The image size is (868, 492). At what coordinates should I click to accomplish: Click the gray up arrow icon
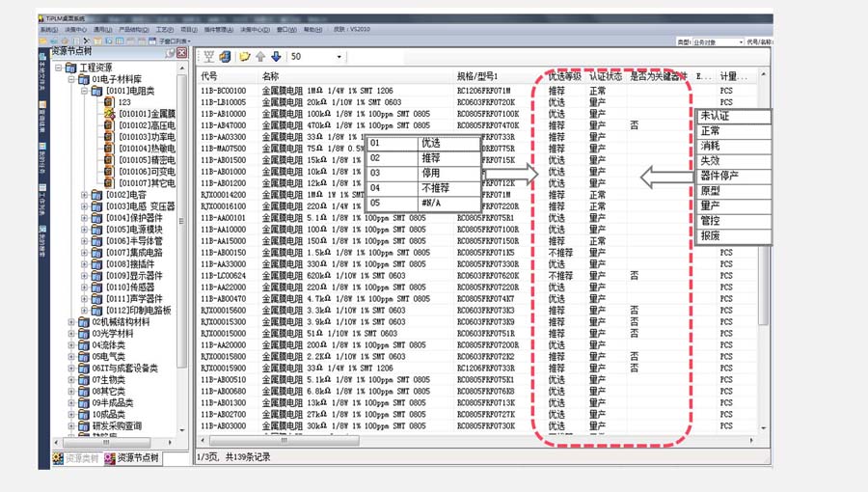click(260, 57)
